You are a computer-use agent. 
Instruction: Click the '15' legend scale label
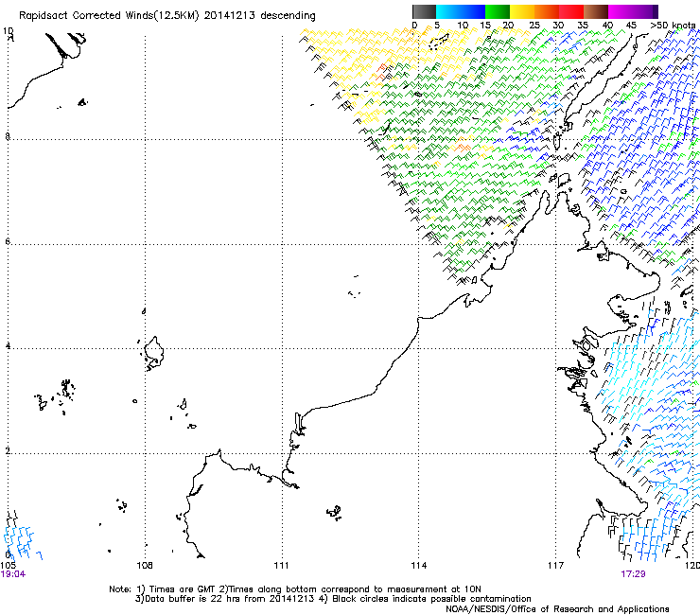485,25
